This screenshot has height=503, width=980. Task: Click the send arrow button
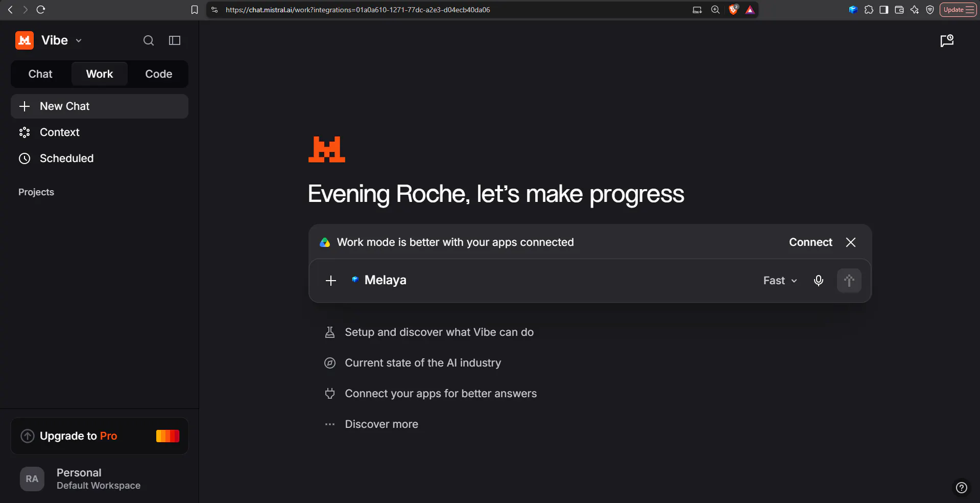[849, 281]
